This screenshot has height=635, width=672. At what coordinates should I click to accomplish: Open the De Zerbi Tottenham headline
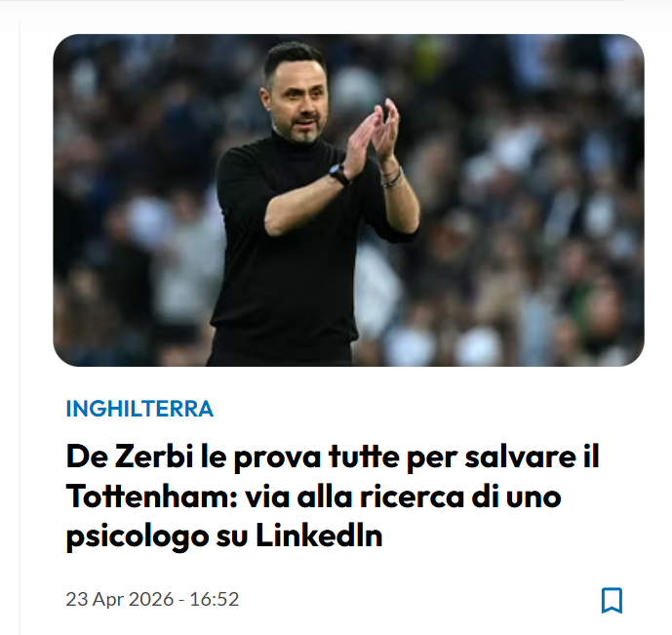(x=333, y=496)
